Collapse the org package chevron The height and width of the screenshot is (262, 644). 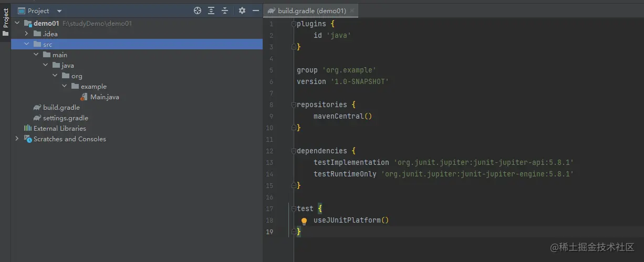pos(55,76)
